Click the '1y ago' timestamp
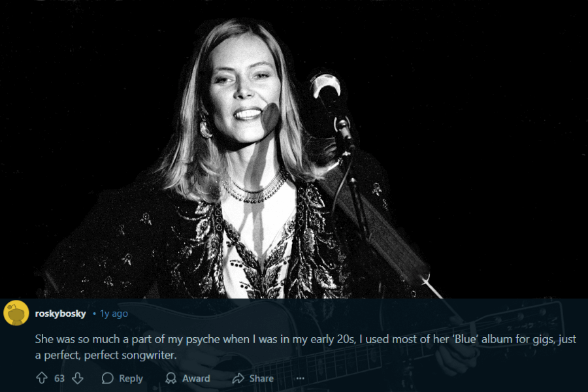The image size is (588, 392). (112, 313)
